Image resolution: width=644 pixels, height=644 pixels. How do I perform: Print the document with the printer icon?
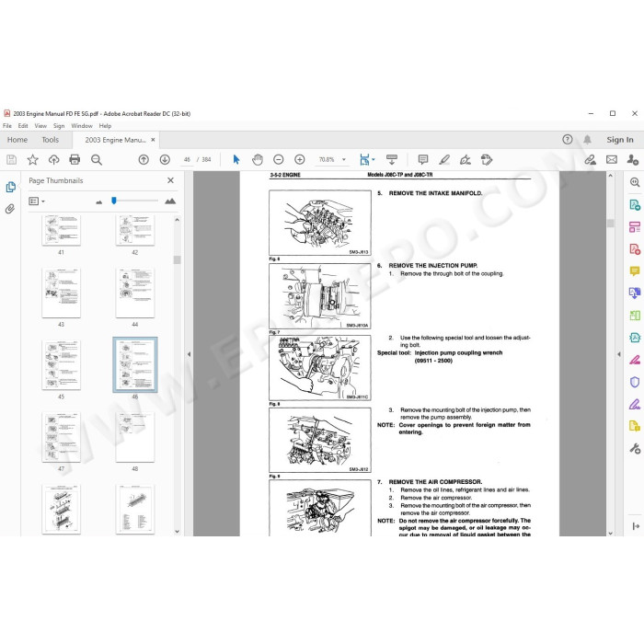tap(75, 159)
